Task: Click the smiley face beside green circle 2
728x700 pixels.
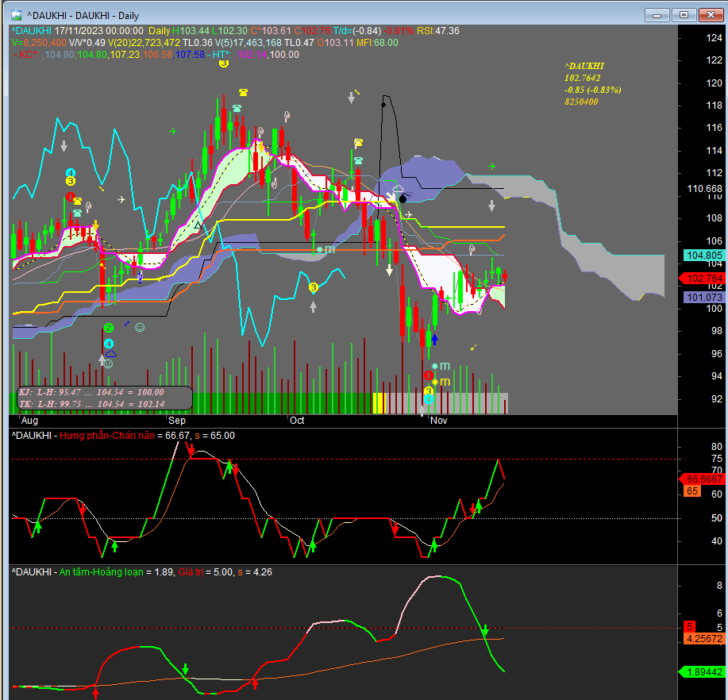Action: (140, 327)
